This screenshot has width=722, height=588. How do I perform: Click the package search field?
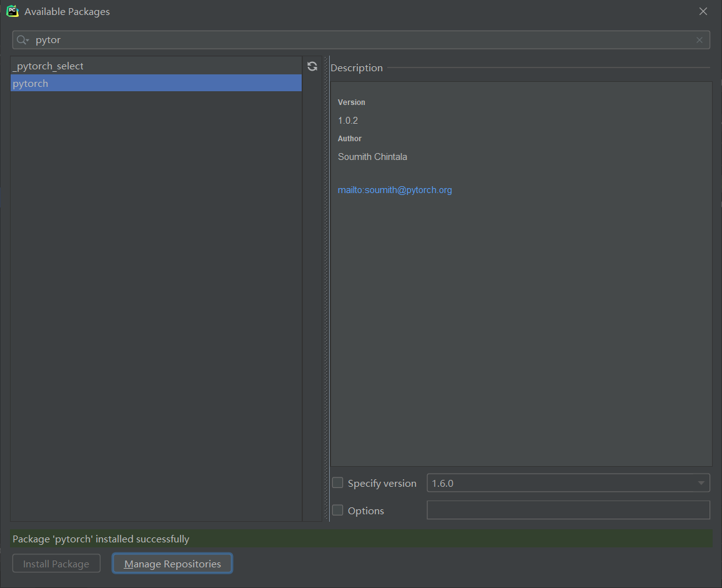point(361,40)
